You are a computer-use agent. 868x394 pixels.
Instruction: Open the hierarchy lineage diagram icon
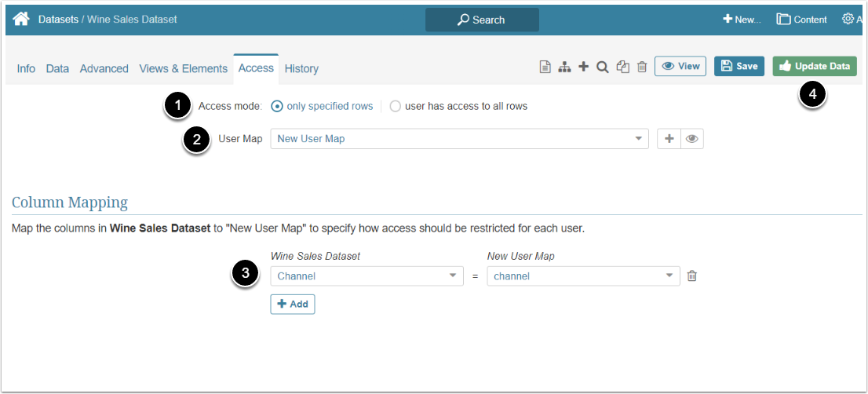(564, 67)
